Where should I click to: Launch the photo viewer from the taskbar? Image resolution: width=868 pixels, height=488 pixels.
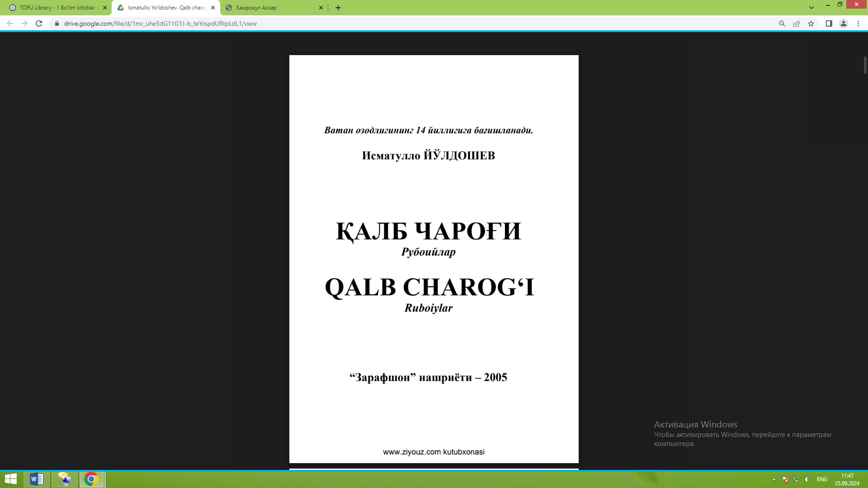point(64,479)
